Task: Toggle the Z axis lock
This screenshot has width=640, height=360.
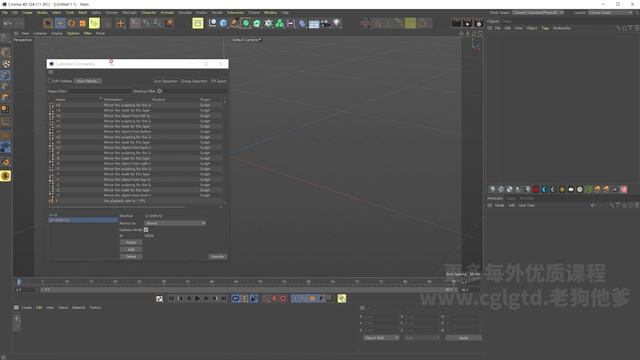Action: pos(158,23)
